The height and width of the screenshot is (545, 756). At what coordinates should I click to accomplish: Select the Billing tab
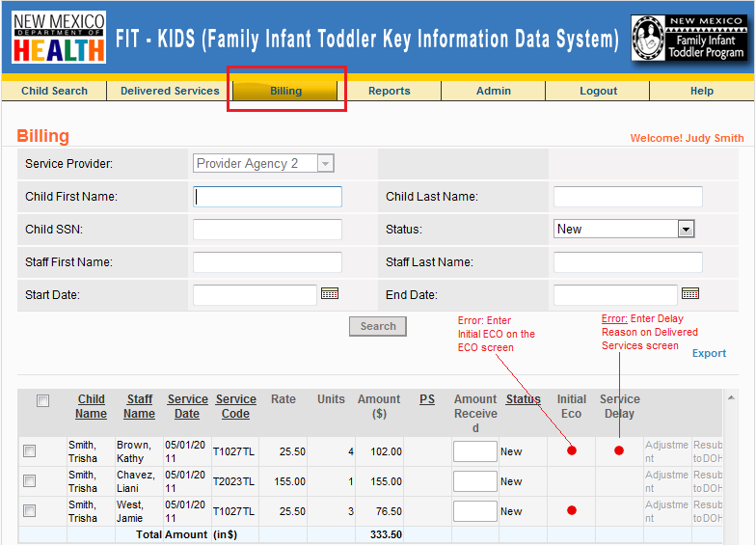point(285,91)
